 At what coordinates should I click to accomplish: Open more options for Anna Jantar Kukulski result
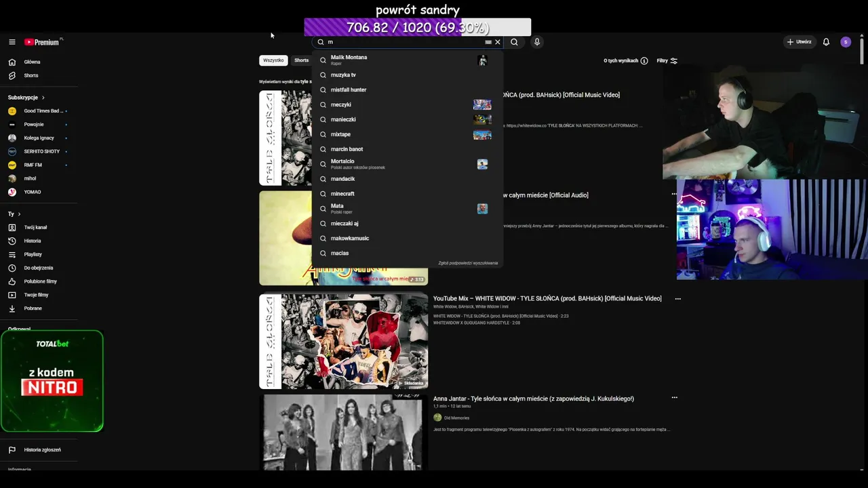[x=674, y=398]
